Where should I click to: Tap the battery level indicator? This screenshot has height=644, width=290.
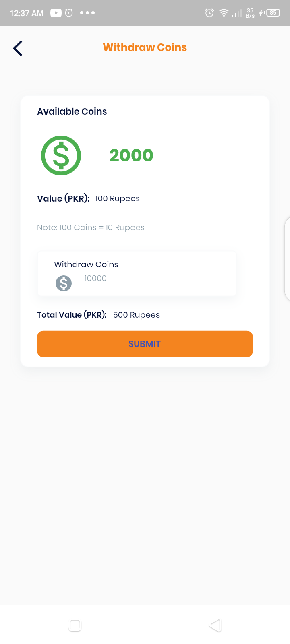(x=273, y=13)
